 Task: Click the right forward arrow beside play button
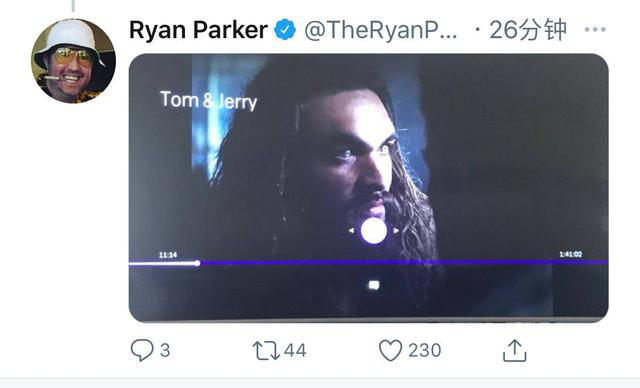click(396, 231)
